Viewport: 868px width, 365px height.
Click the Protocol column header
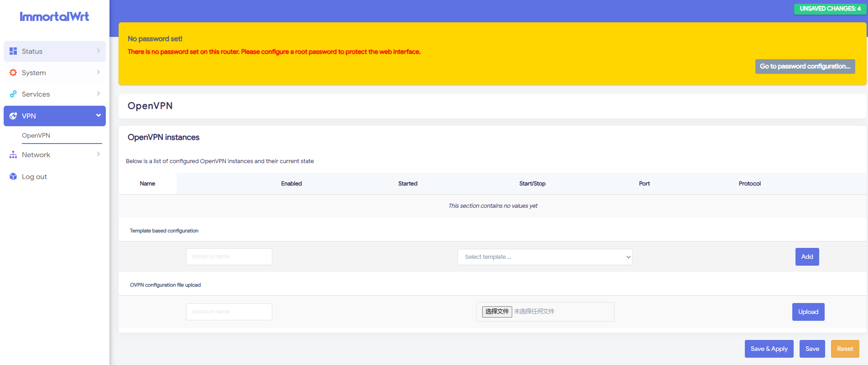point(750,184)
